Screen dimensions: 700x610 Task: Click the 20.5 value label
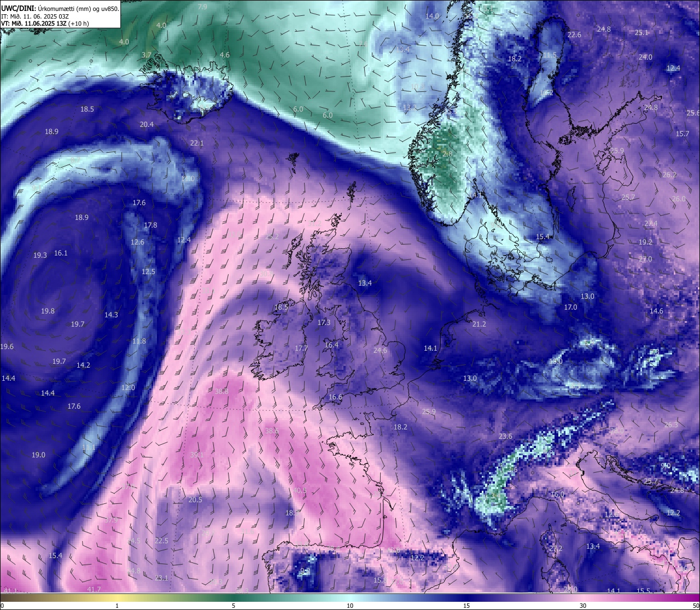[x=195, y=500]
